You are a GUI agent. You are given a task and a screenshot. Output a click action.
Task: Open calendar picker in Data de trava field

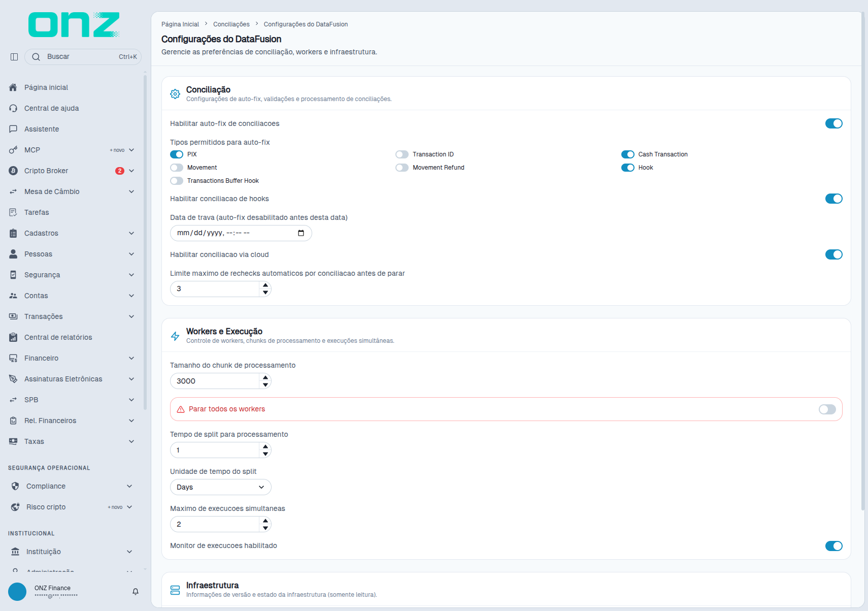pos(301,233)
